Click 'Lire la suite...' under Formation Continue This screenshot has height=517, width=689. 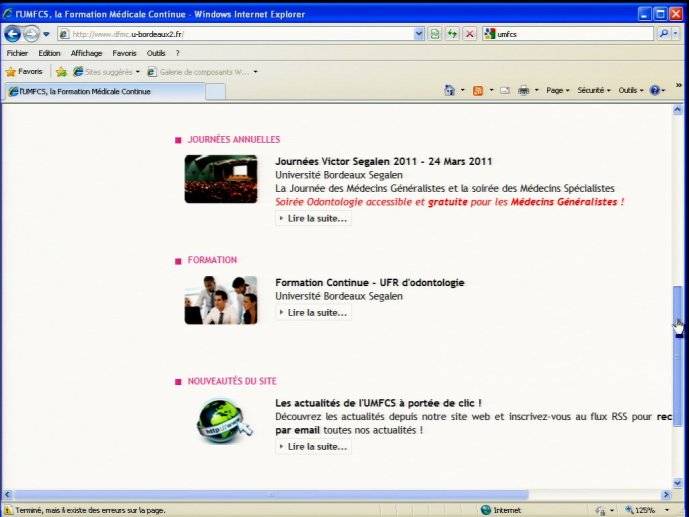click(x=313, y=313)
